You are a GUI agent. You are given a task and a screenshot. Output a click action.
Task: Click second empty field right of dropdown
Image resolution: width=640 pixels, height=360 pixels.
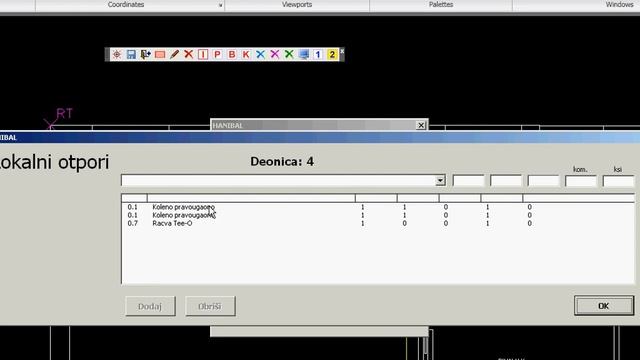[506, 181]
